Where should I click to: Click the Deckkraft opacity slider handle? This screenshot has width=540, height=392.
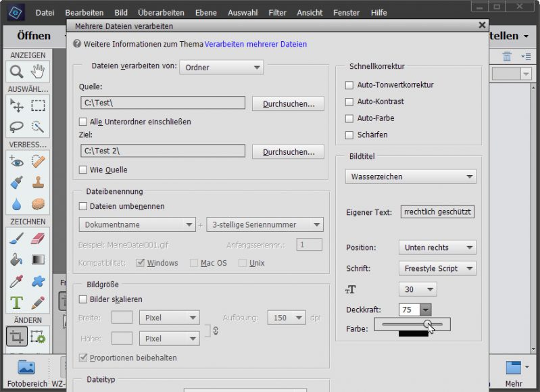[427, 325]
